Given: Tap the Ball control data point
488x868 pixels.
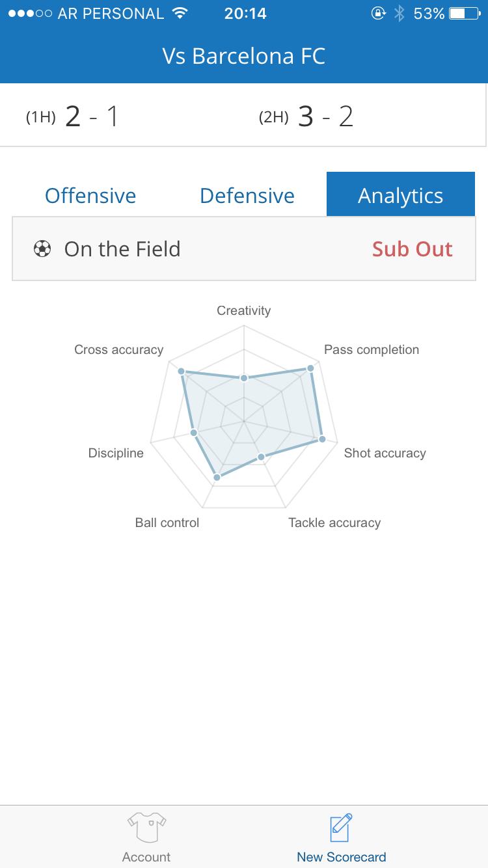Looking at the screenshot, I should point(217,478).
